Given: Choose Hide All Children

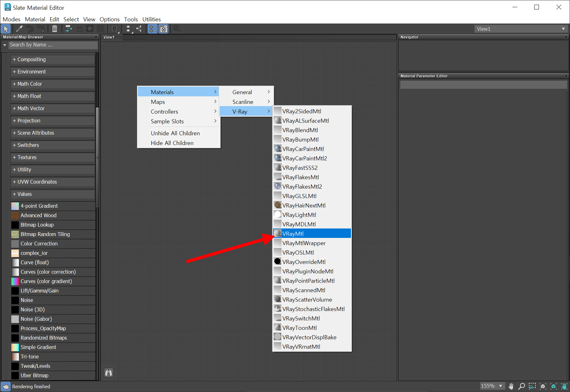Looking at the screenshot, I should tap(178, 143).
